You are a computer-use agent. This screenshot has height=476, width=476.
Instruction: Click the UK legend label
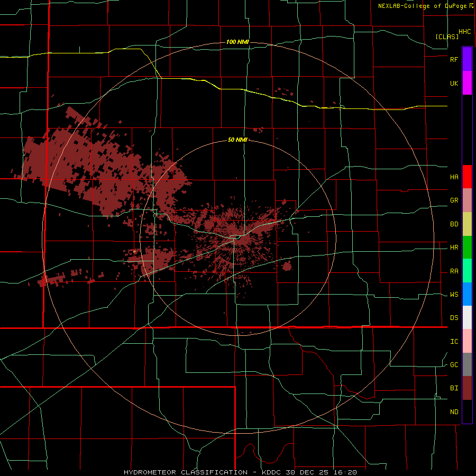(x=454, y=84)
